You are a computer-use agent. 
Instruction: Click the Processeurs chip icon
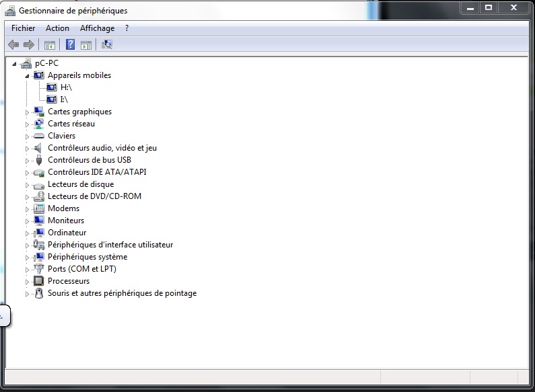(x=39, y=281)
